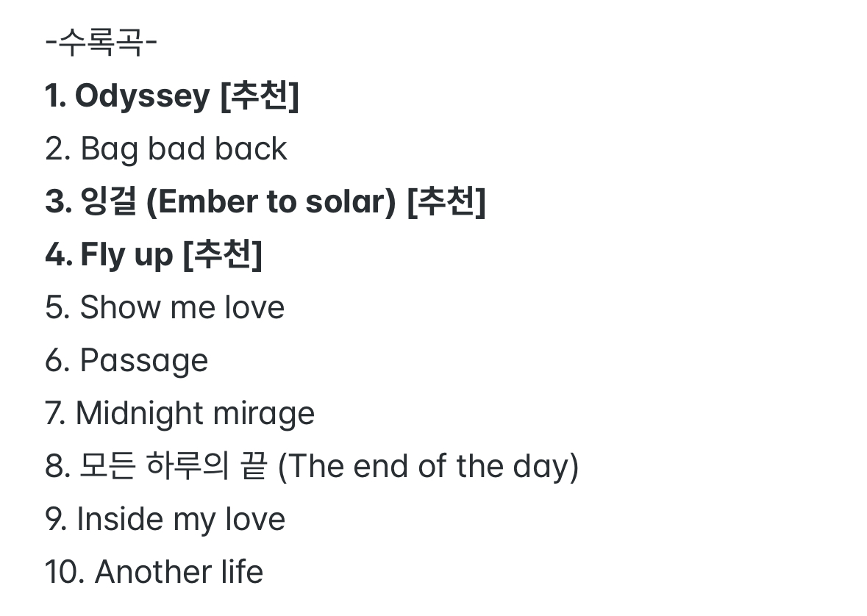Screen dimensions: 867x616
Task: Click the 추천 tag next to Fly up
Action: click(x=222, y=255)
